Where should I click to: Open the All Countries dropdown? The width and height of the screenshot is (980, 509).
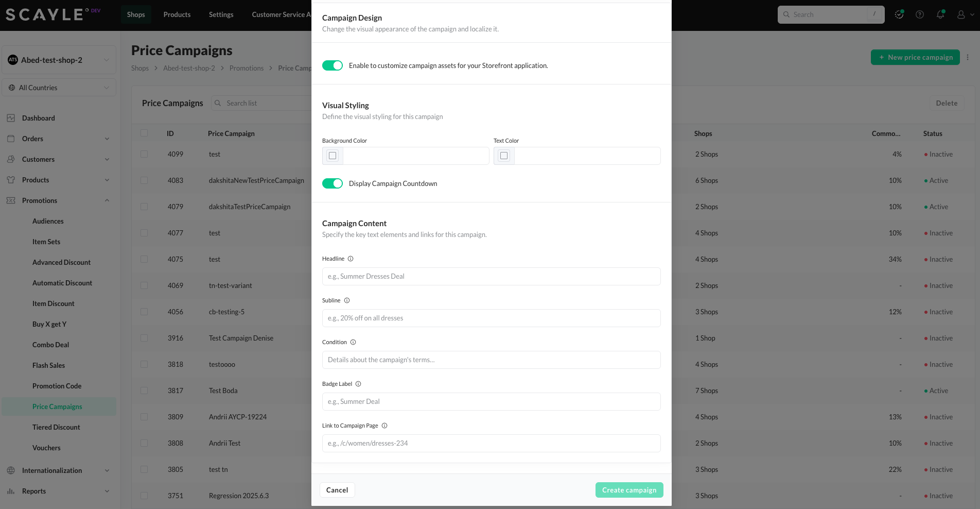pos(59,88)
